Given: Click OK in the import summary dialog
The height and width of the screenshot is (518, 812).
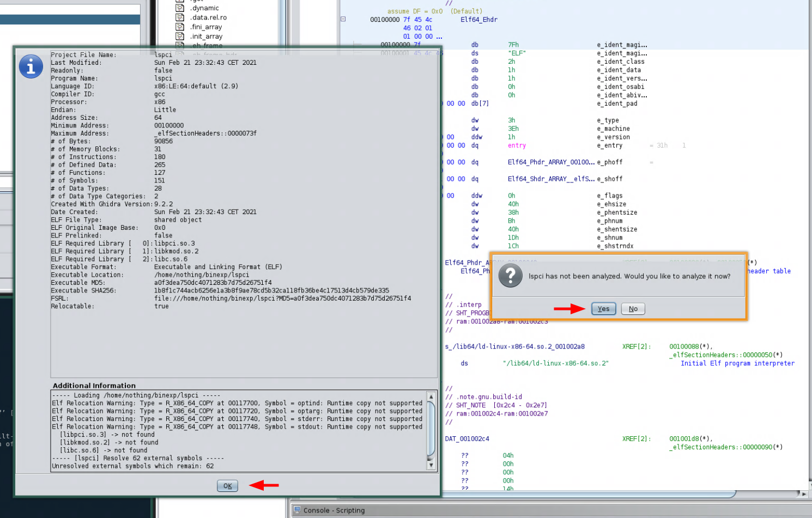Looking at the screenshot, I should tap(227, 486).
